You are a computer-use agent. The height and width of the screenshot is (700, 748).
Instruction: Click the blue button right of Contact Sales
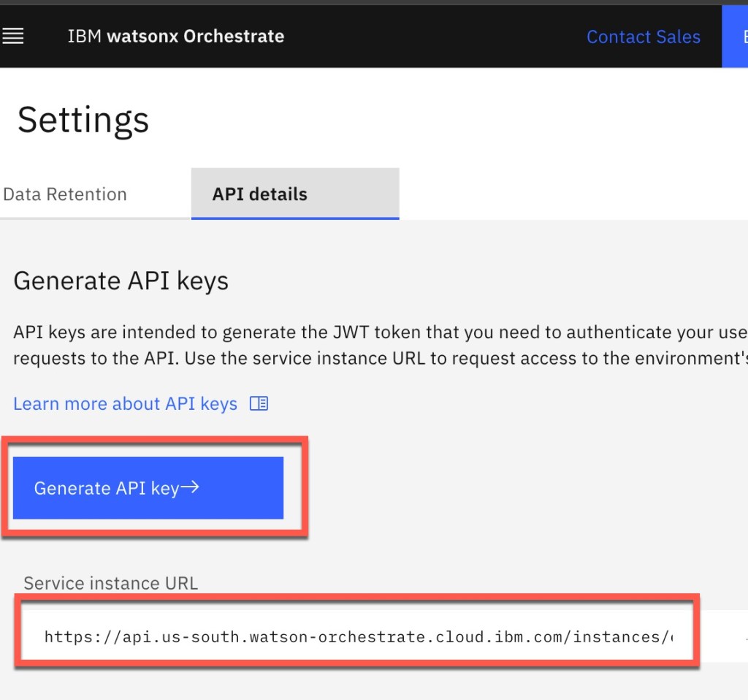(735, 37)
